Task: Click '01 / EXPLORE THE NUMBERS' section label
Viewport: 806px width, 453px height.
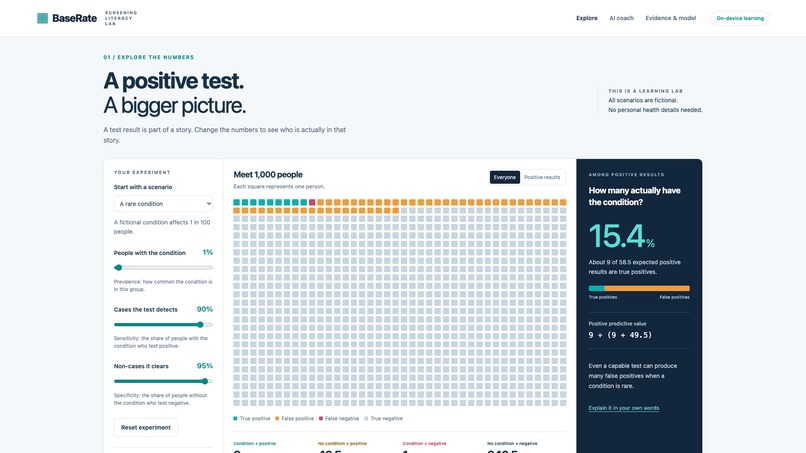Action: pyautogui.click(x=149, y=57)
